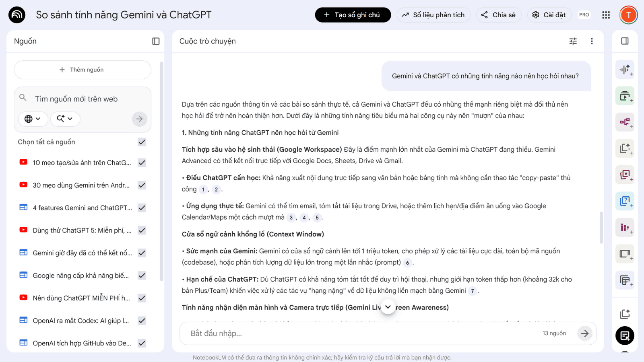Generate an Audio Overview from the studio sidebar
This screenshot has height=362, width=644.
click(x=625, y=70)
